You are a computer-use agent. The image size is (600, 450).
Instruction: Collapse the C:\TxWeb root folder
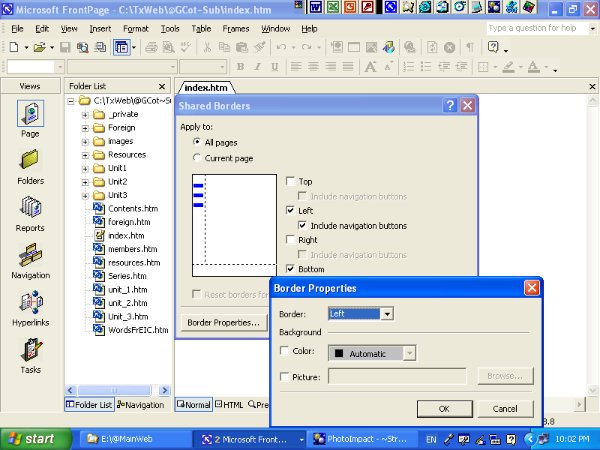70,101
